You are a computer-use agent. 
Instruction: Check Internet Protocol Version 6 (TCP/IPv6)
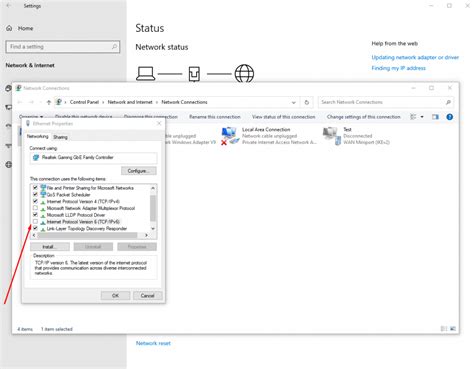tap(35, 222)
